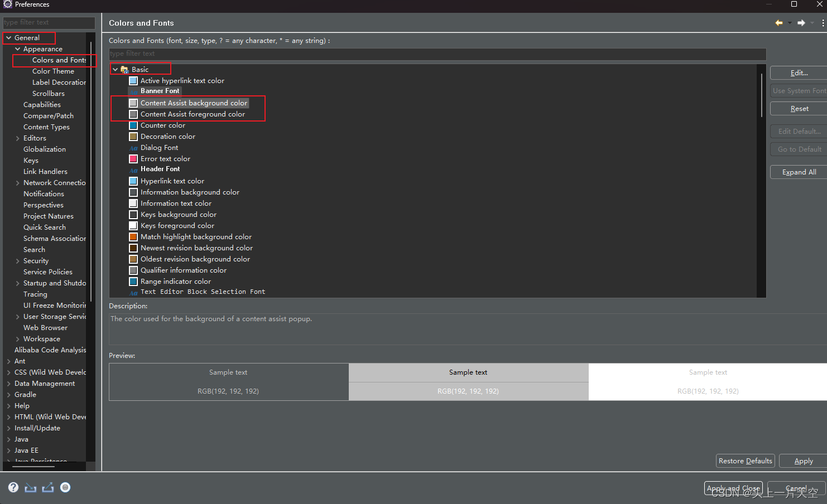Open forward history dropdown arrow
The height and width of the screenshot is (504, 827).
[x=812, y=23]
